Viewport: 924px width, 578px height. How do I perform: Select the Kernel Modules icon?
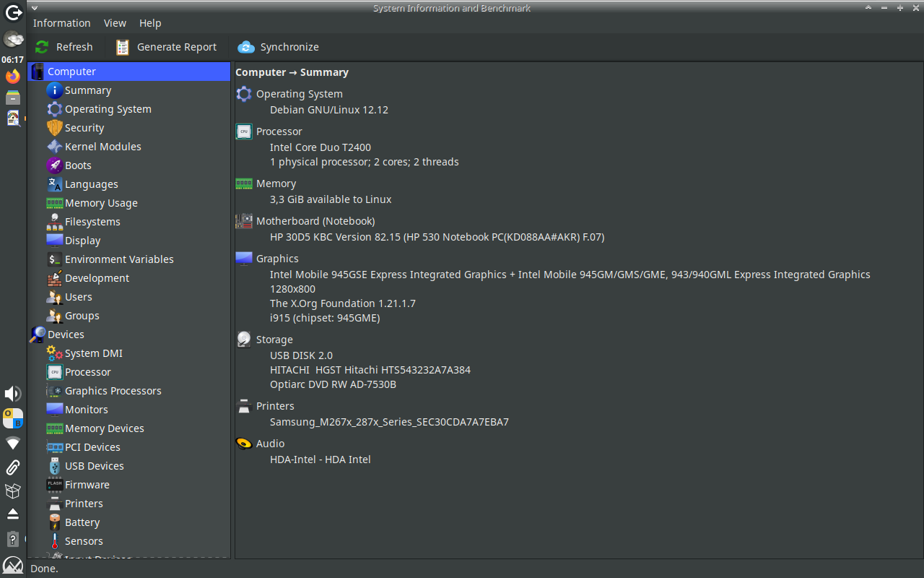coord(55,147)
